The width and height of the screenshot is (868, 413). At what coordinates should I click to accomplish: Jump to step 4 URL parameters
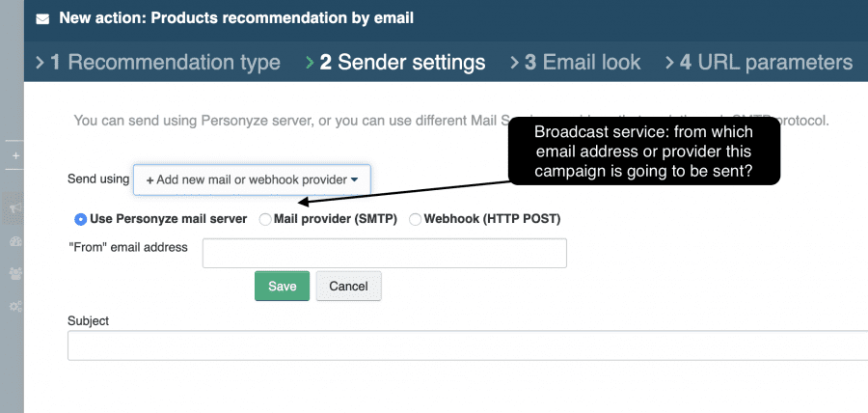coord(766,63)
